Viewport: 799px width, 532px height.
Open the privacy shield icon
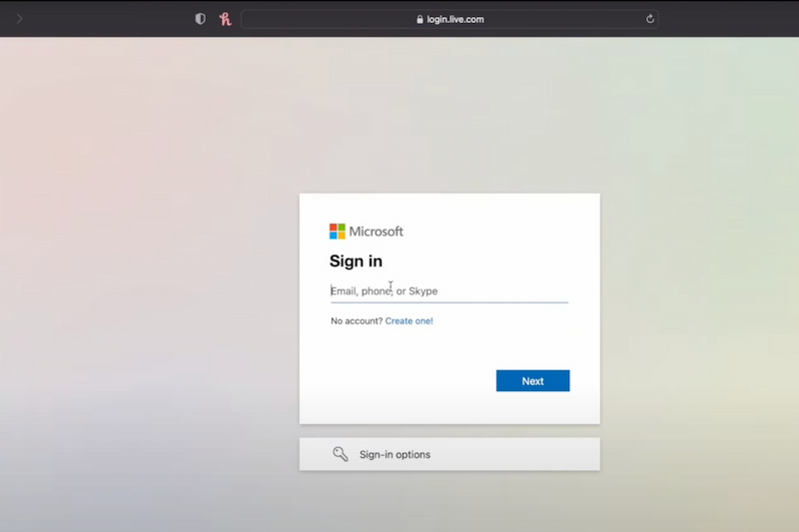point(201,19)
